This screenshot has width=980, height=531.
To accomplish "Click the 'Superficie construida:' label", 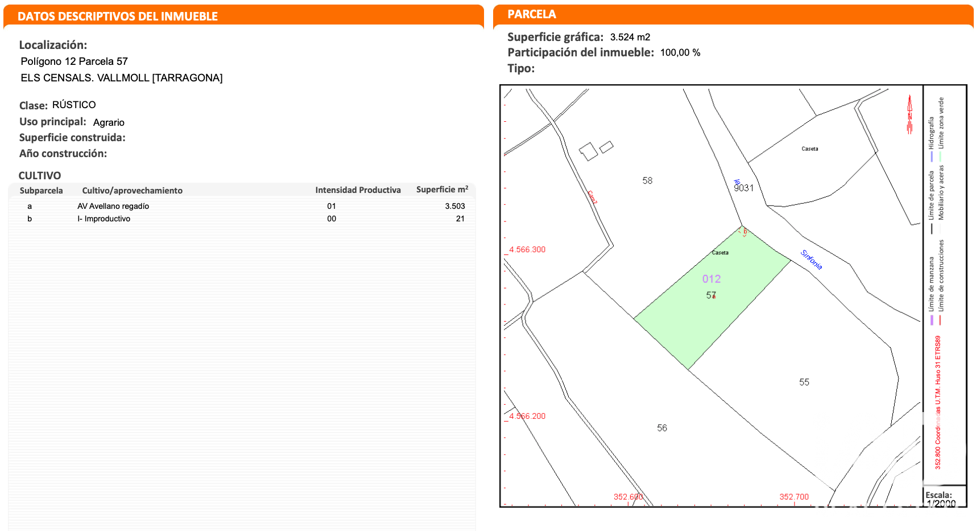I will (72, 138).
